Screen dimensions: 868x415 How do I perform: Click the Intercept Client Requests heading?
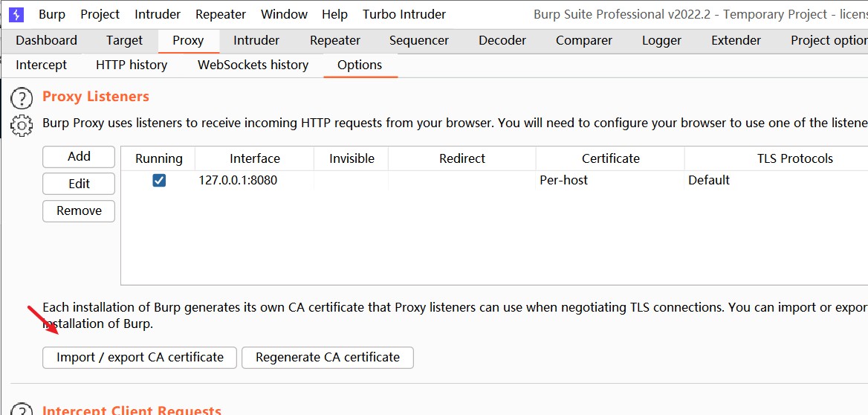[132, 410]
